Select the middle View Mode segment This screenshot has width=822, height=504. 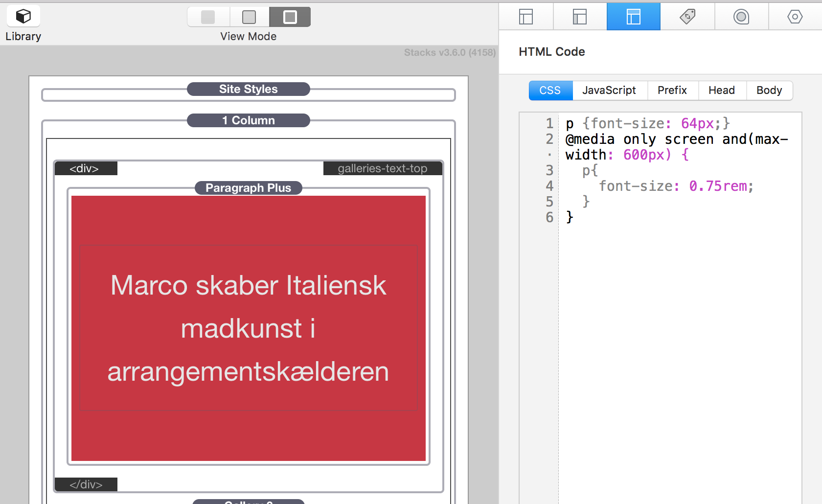[x=249, y=17]
